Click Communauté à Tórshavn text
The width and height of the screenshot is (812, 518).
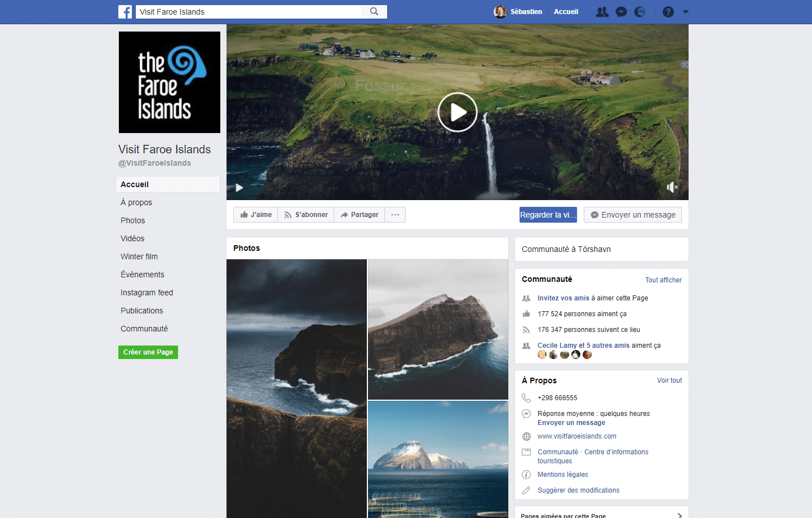click(566, 249)
